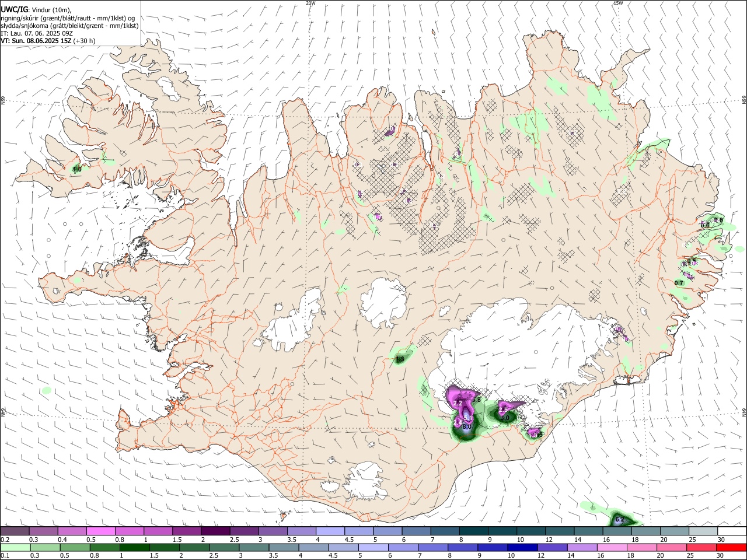Click the 6.2 precipitation value over the sea

click(x=620, y=519)
